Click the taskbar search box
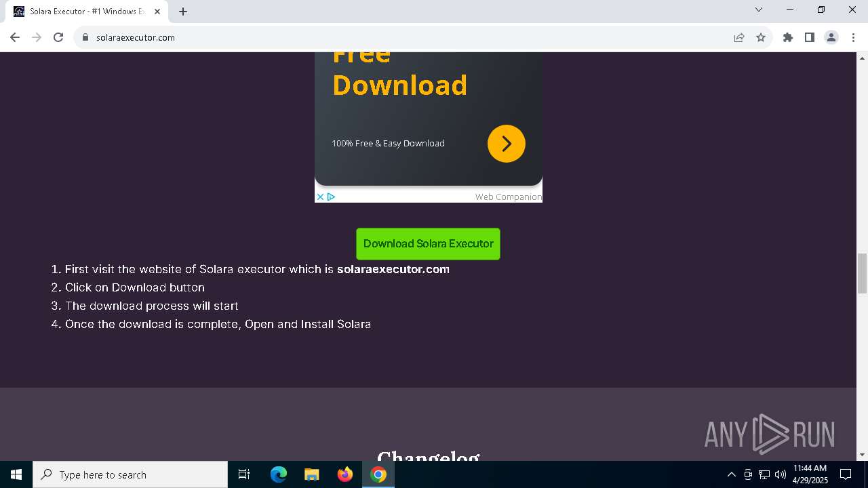868x488 pixels. [130, 474]
